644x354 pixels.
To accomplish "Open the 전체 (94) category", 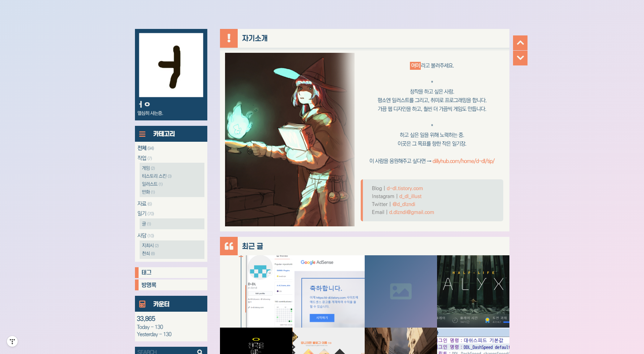I will 146,148.
